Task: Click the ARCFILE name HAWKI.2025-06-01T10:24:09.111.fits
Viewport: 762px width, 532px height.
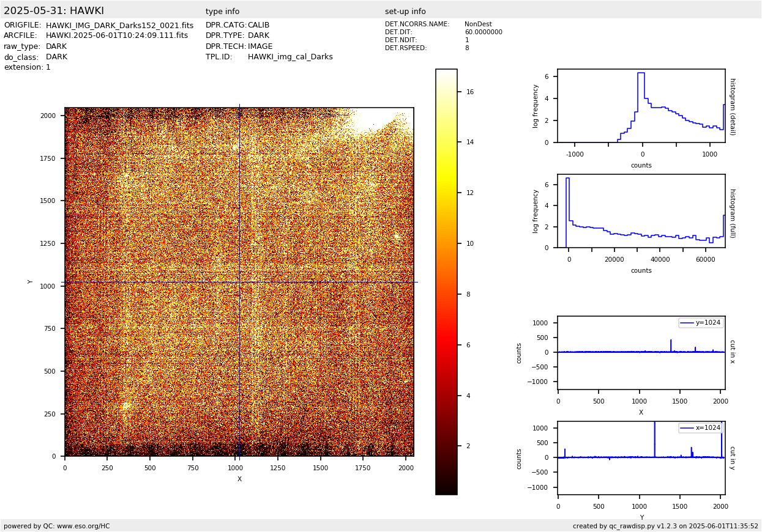Action: (117, 36)
